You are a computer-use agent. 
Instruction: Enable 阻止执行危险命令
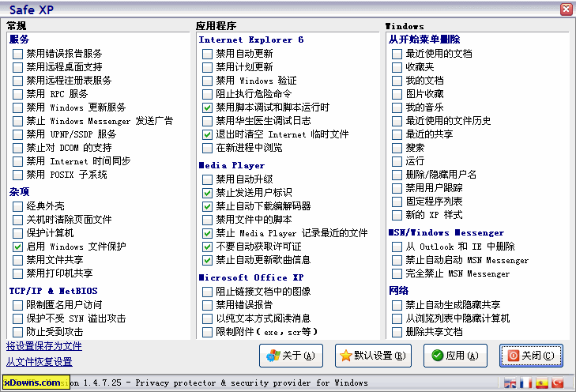[207, 94]
